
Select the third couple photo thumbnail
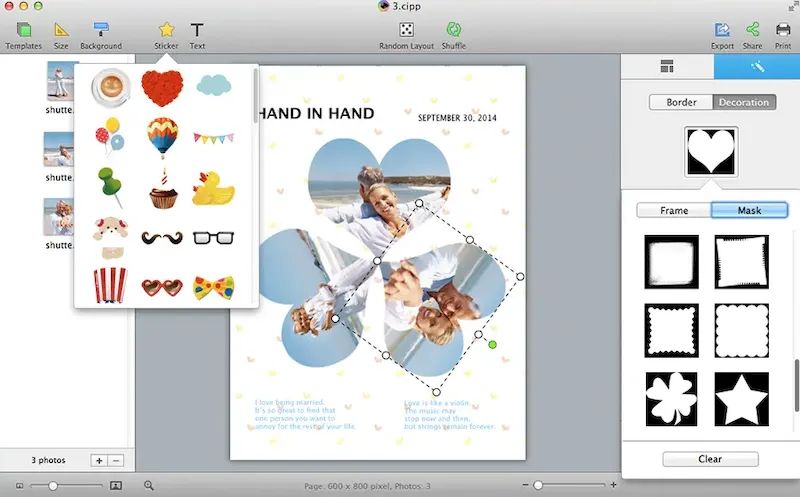click(59, 217)
